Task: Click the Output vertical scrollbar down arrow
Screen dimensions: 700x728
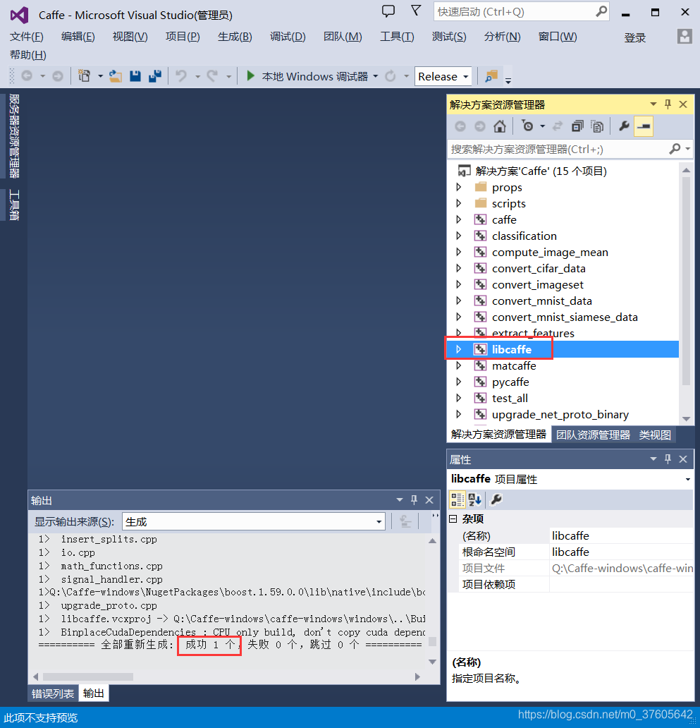Action: (x=432, y=662)
